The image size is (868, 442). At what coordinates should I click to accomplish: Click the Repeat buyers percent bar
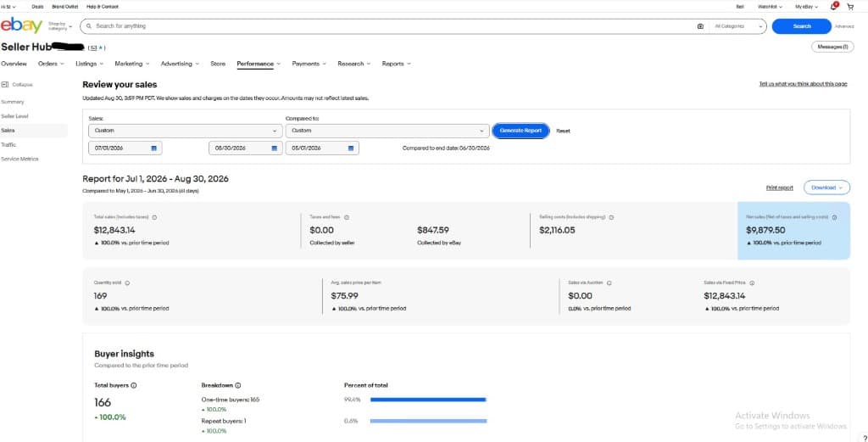[x=428, y=421]
